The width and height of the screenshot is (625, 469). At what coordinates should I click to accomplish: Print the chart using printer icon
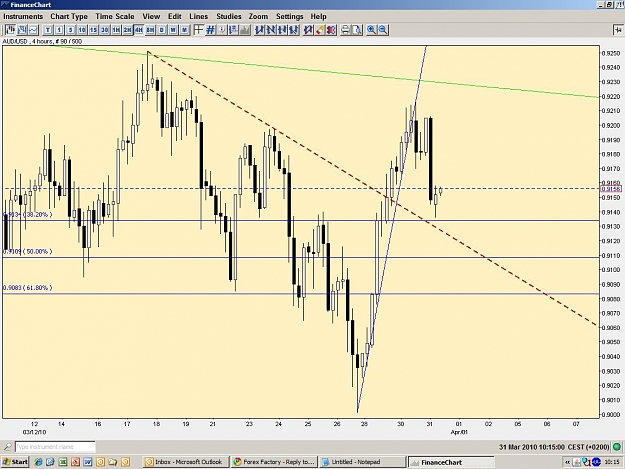tap(346, 30)
